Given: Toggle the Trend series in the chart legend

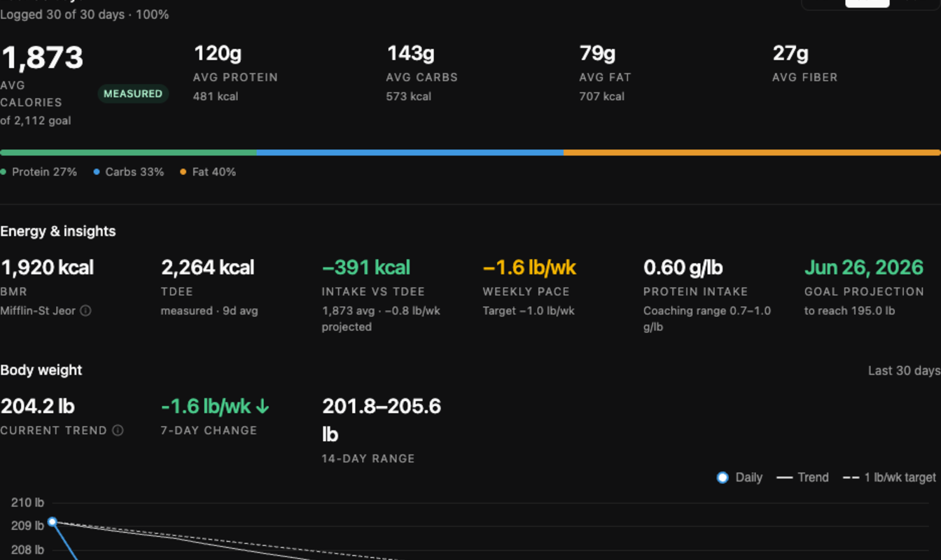Looking at the screenshot, I should [803, 477].
